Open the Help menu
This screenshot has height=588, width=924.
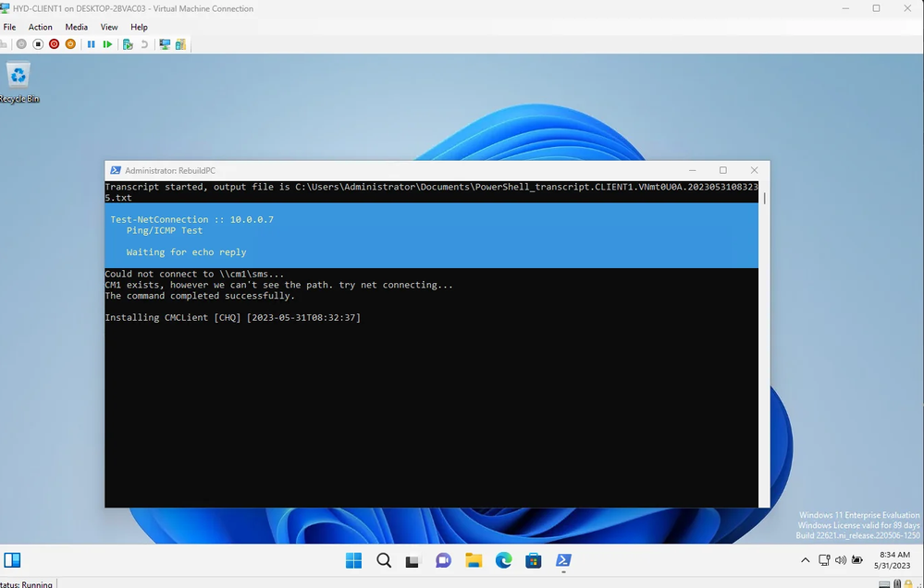coord(139,27)
